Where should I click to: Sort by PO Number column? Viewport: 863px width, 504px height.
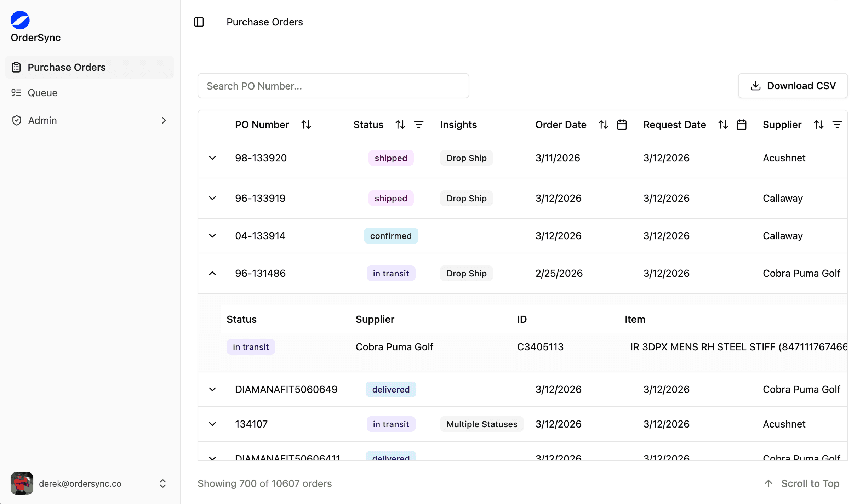[x=306, y=125]
